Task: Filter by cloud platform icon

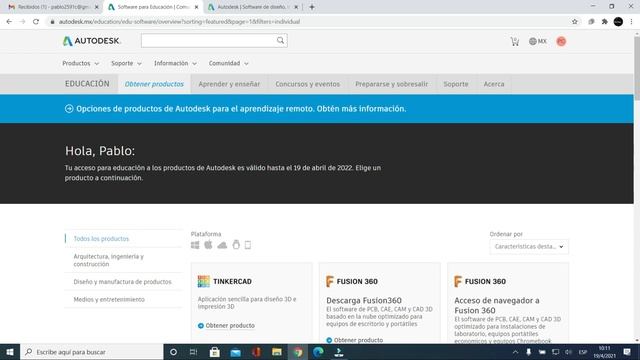Action: [x=222, y=245]
